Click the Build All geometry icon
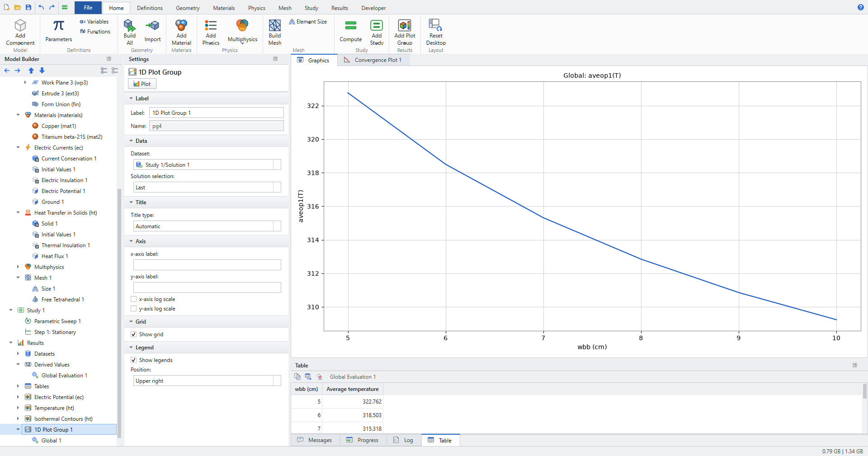The width and height of the screenshot is (868, 456). click(x=130, y=25)
